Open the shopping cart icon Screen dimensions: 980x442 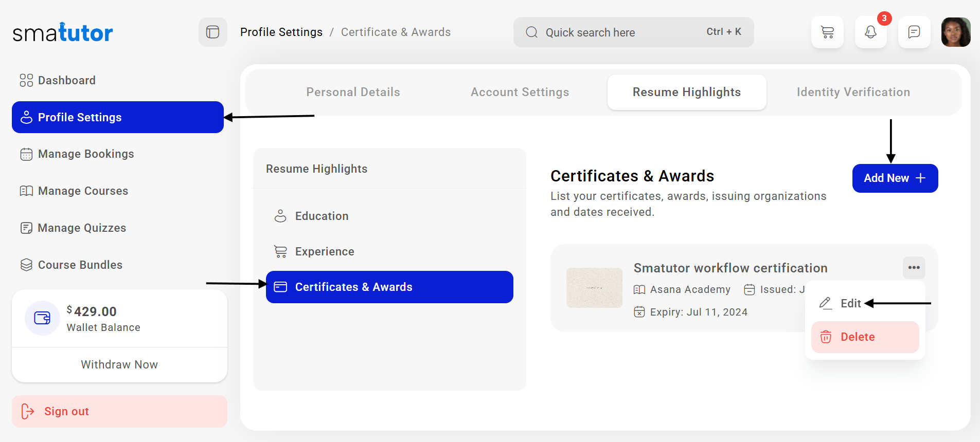[827, 32]
